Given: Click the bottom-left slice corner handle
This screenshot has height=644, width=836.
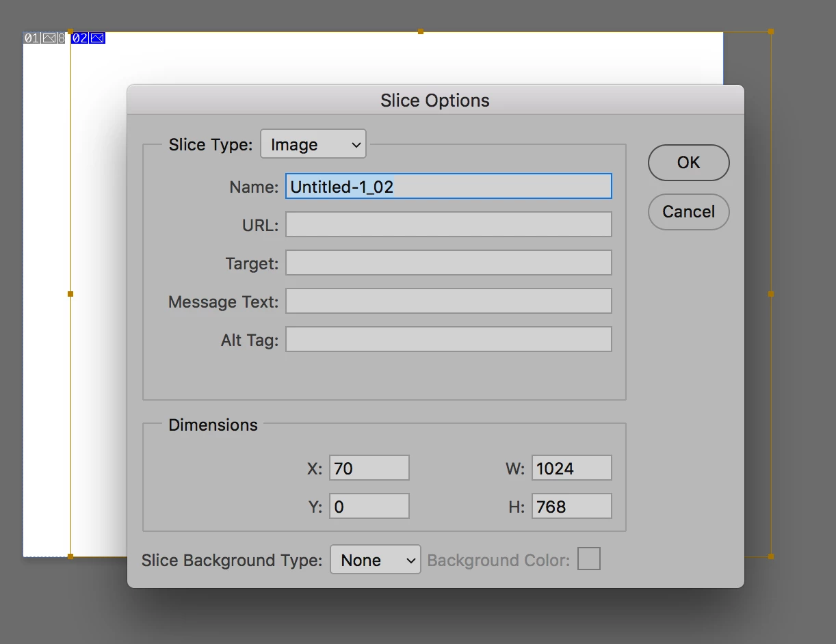Looking at the screenshot, I should (x=70, y=556).
